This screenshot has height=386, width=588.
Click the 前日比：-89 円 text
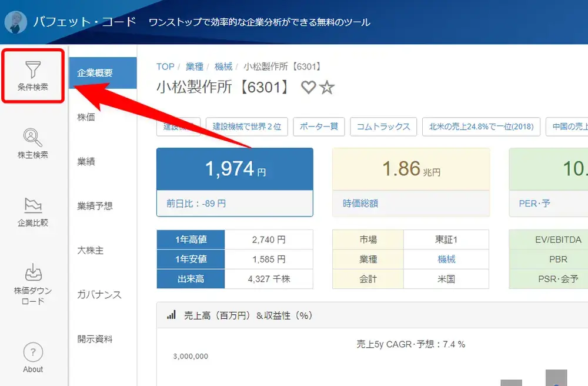pos(196,204)
